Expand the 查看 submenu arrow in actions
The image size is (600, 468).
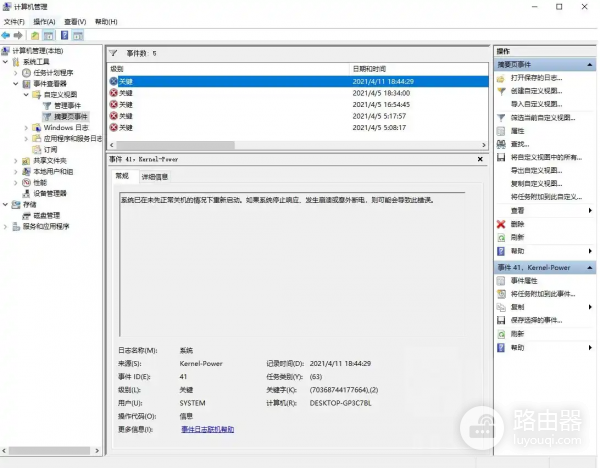pos(590,211)
